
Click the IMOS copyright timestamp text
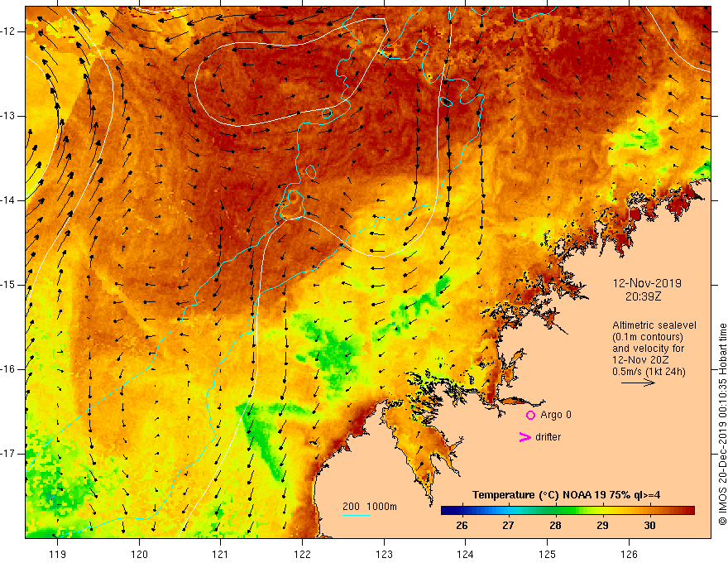click(x=722, y=424)
